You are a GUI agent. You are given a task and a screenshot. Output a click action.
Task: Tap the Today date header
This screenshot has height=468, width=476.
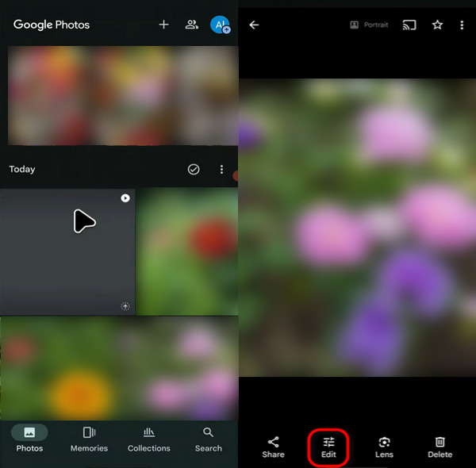pos(22,169)
